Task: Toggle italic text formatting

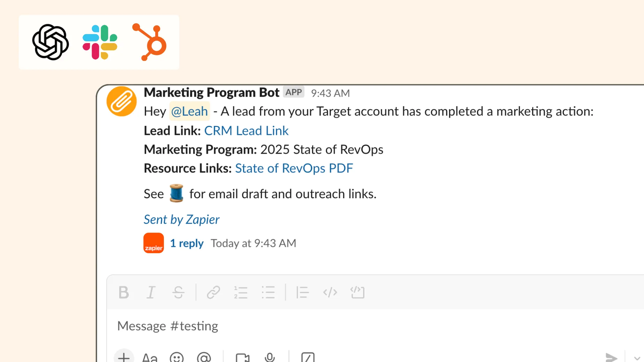Action: (x=151, y=292)
